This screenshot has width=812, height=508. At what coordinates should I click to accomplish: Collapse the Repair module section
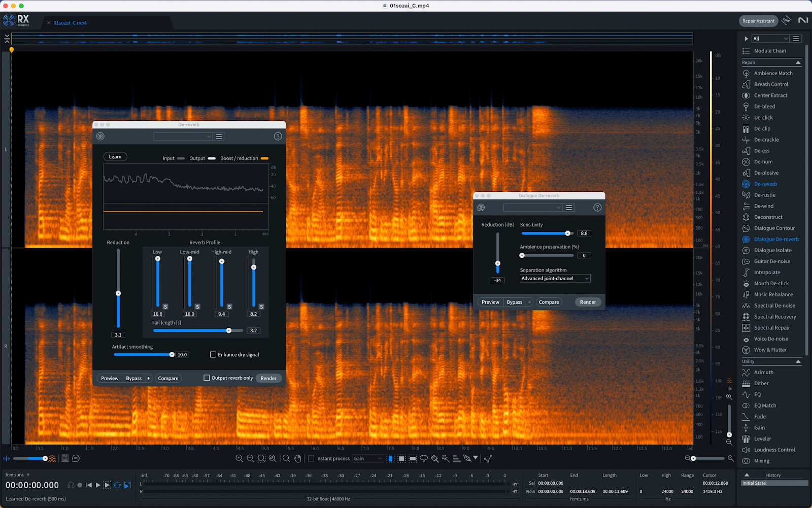798,62
